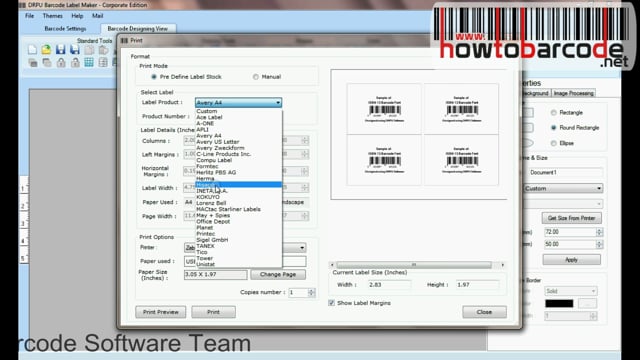Image resolution: width=640 pixels, height=360 pixels.
Task: Click the Save As disk icon
Action: [x=75, y=50]
